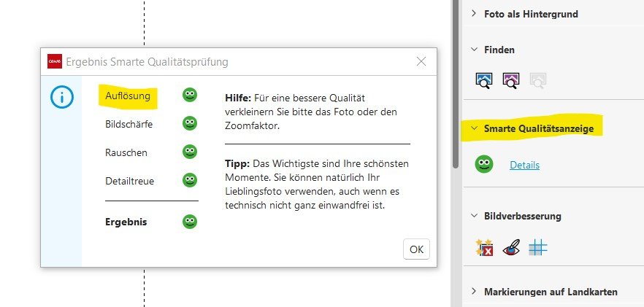
Task: Click the purple photo-search icon under Finden
Action: coord(511,81)
